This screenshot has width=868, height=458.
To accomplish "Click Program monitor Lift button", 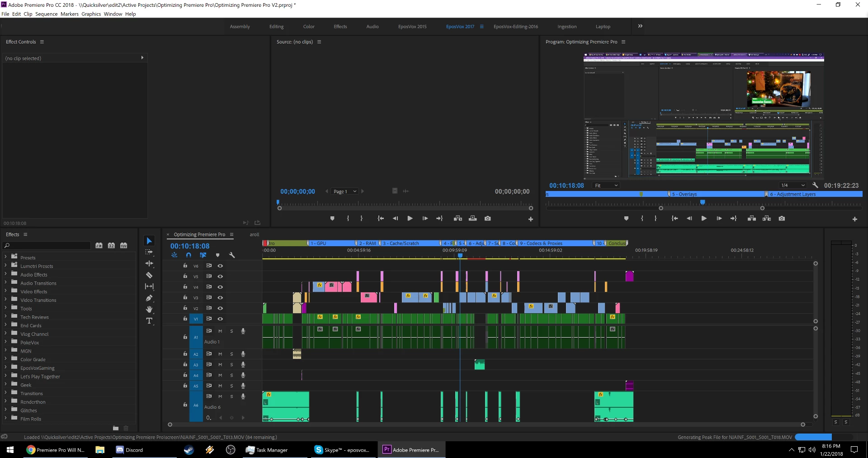I will (752, 219).
